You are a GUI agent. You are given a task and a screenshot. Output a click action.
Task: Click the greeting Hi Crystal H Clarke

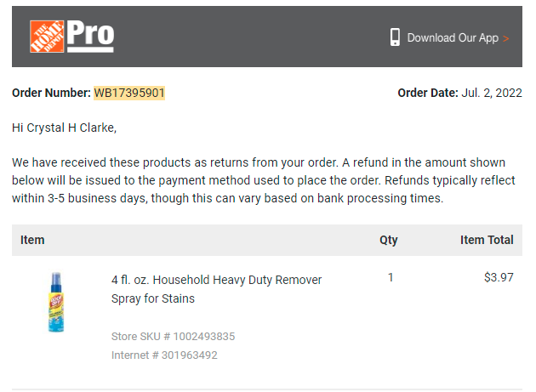click(65, 128)
